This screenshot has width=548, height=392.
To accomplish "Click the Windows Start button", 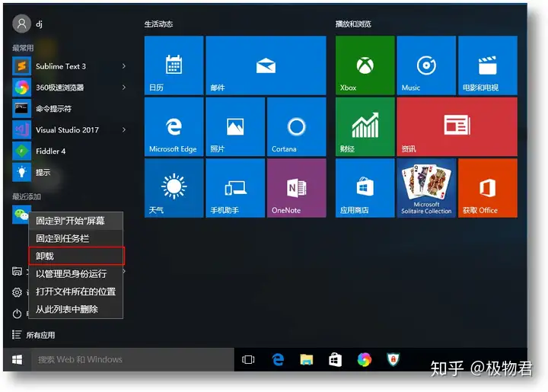I will tap(17, 359).
